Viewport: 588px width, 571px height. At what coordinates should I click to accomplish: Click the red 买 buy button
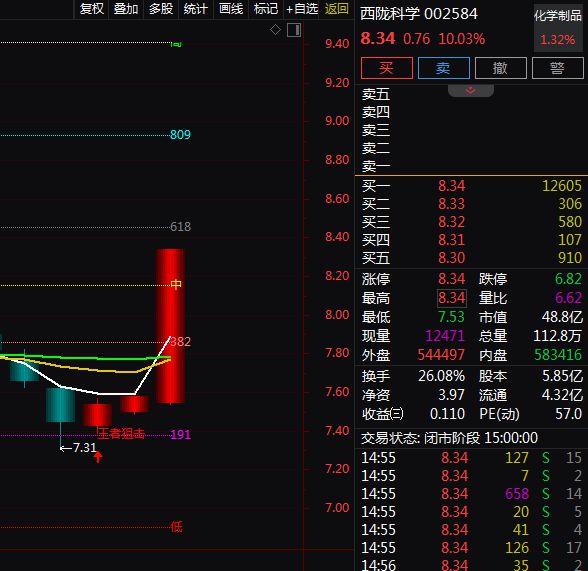coord(387,68)
